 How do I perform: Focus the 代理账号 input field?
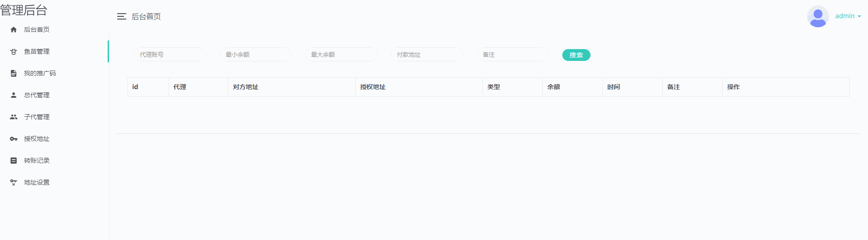point(170,55)
